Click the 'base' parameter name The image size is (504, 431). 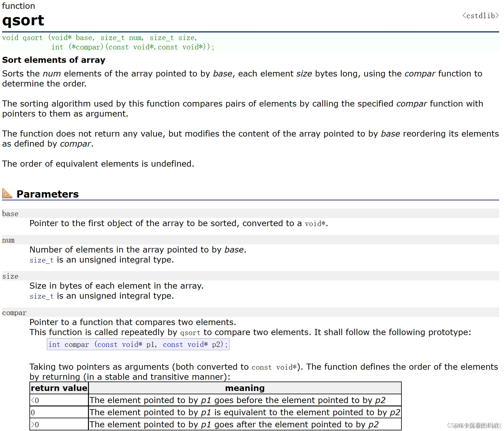(x=10, y=214)
